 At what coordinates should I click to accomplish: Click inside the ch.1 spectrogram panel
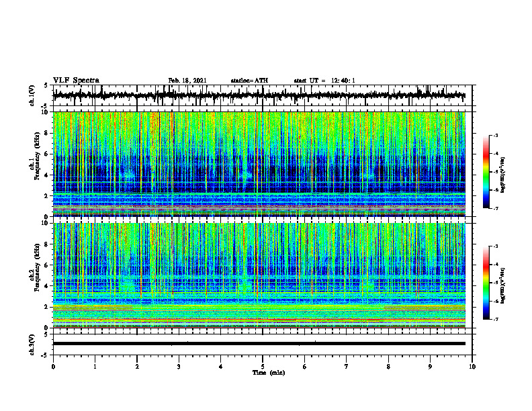(x=259, y=164)
